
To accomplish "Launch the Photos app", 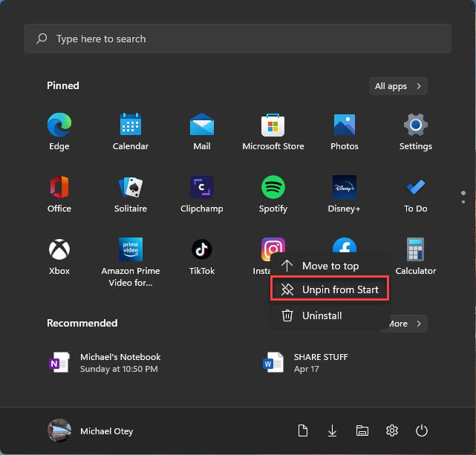I will click(x=345, y=131).
